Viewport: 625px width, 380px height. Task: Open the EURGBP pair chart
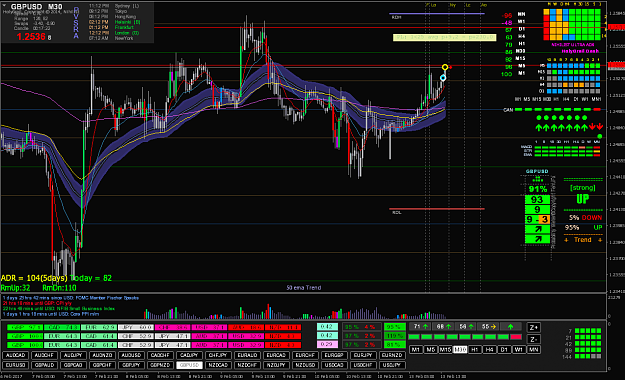(x=334, y=355)
